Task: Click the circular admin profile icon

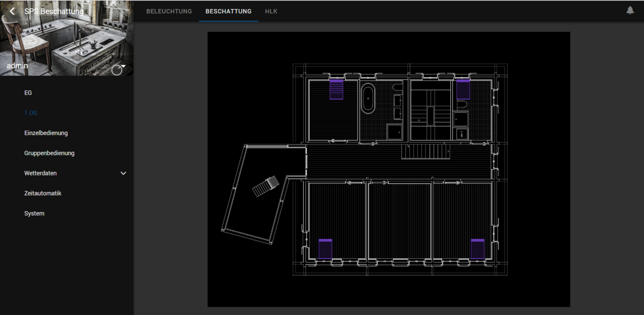Action: click(x=116, y=70)
